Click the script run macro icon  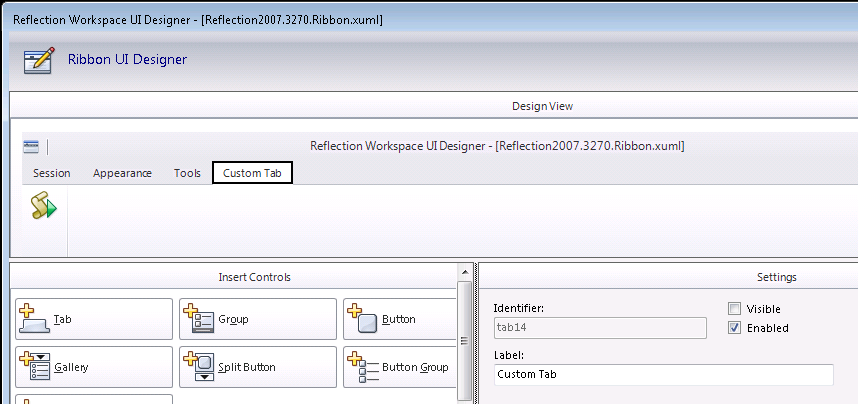coord(43,207)
